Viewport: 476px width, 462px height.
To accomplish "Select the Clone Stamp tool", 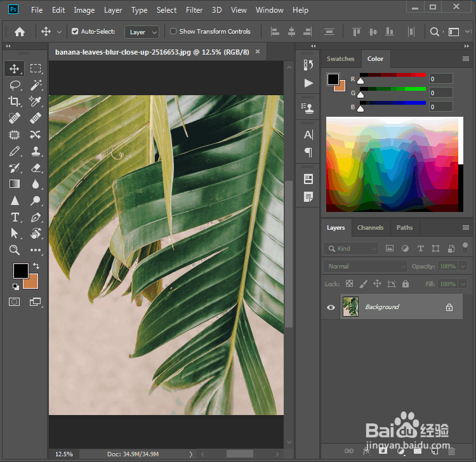I will (x=36, y=151).
